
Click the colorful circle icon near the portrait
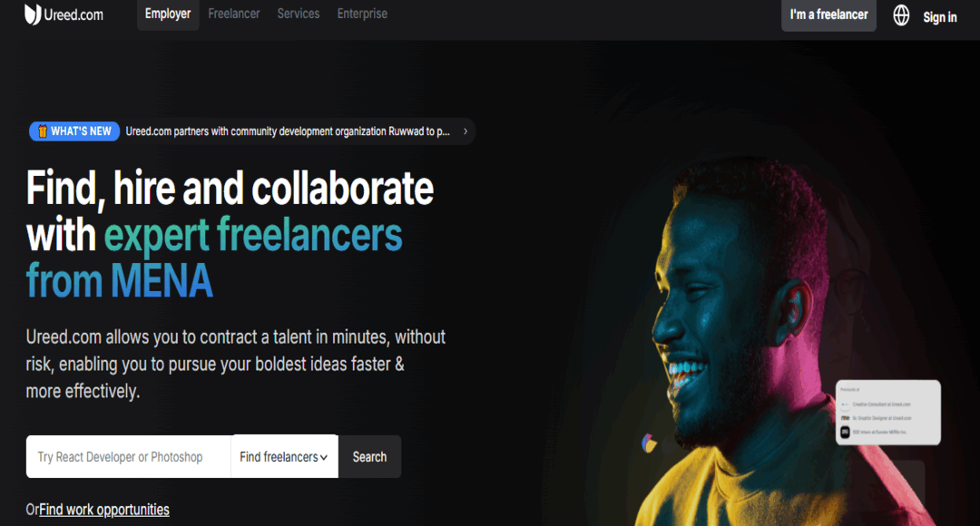pos(650,443)
